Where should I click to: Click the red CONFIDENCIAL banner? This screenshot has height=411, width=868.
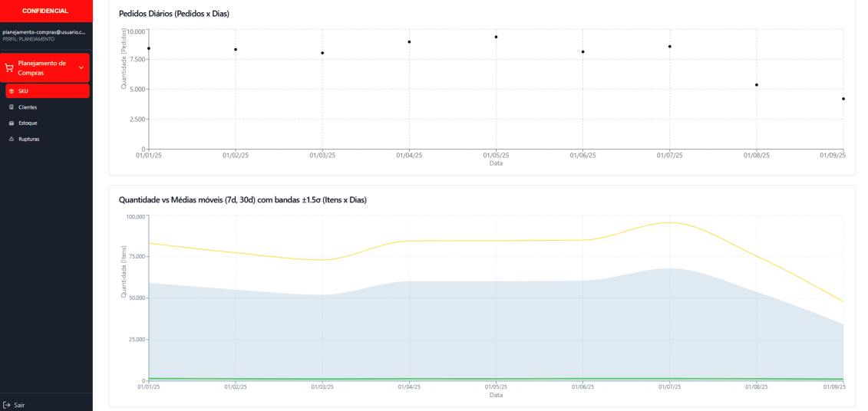click(46, 11)
